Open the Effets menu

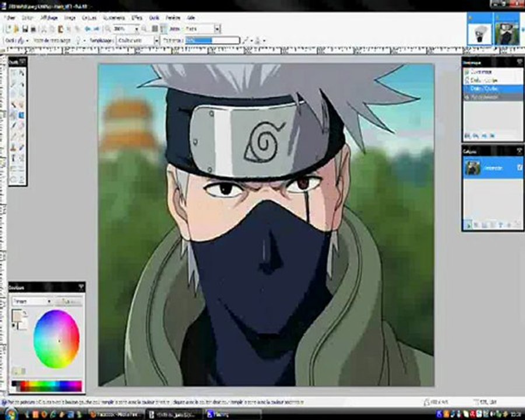coord(136,17)
